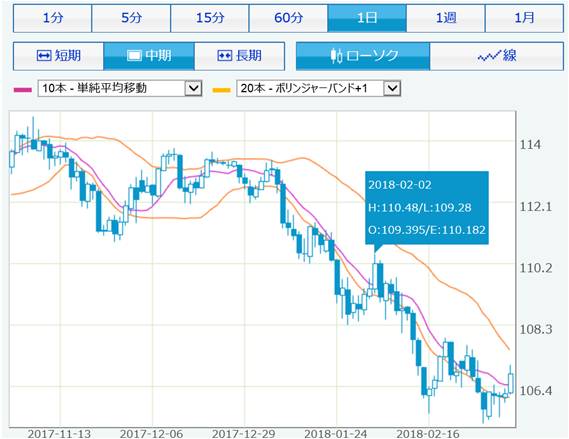This screenshot has height=439, width=569.
Task: Click the 106.4 price axis label
Action: coord(536,391)
